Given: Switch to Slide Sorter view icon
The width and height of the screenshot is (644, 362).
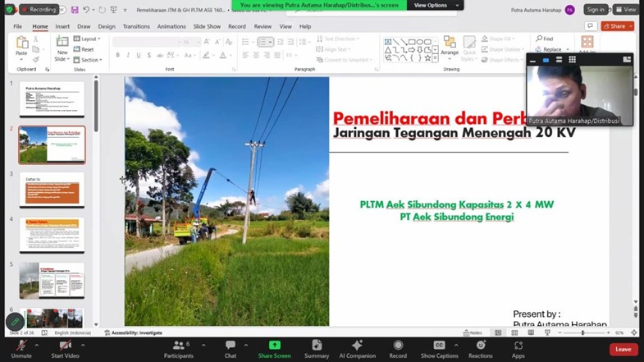Looking at the screenshot, I should (514, 332).
